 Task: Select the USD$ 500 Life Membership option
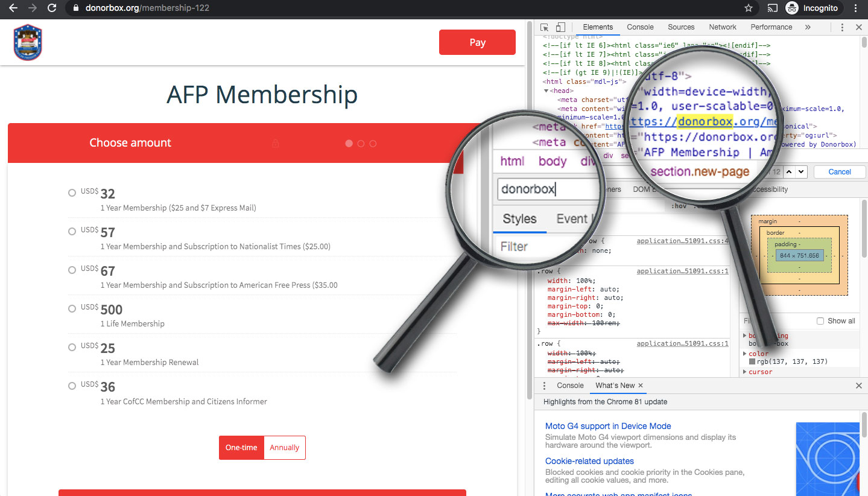(x=72, y=308)
